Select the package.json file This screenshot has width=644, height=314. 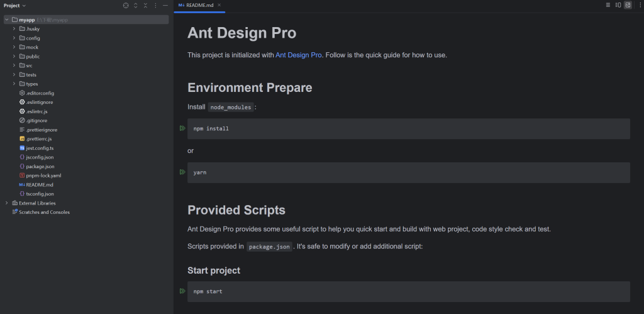click(36, 167)
